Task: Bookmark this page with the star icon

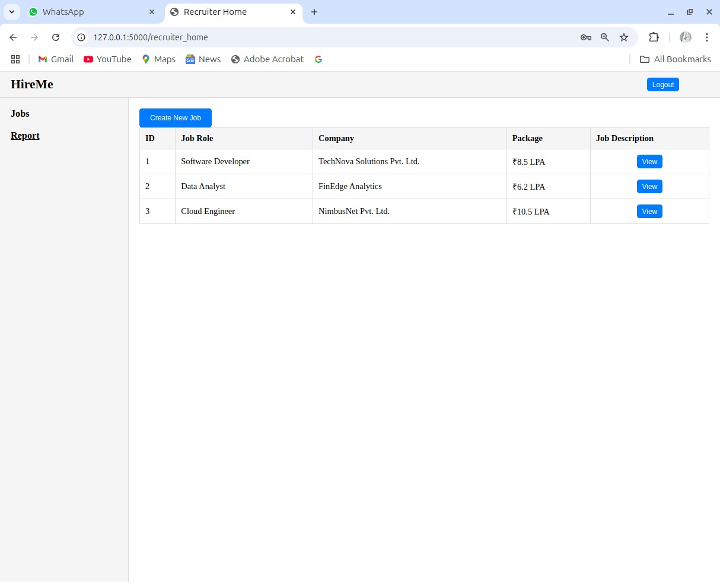Action: (624, 37)
